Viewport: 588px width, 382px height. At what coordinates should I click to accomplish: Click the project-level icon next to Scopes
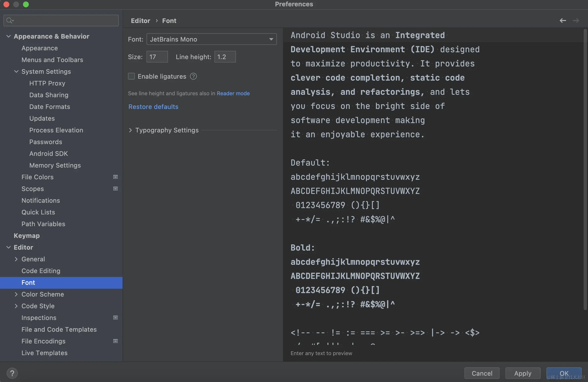point(115,189)
